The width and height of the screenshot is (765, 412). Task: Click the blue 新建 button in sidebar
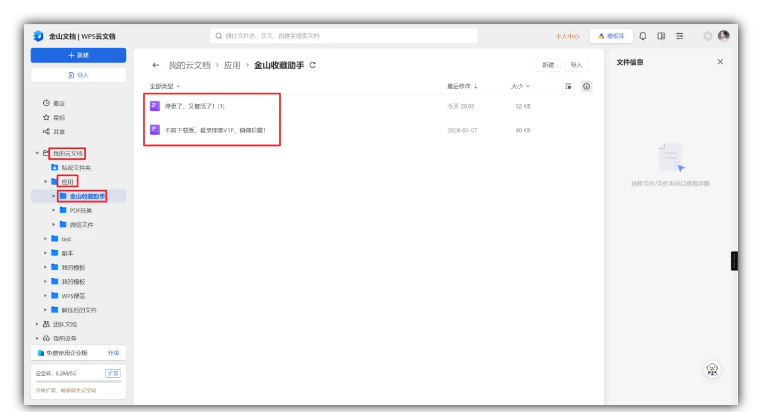point(78,55)
